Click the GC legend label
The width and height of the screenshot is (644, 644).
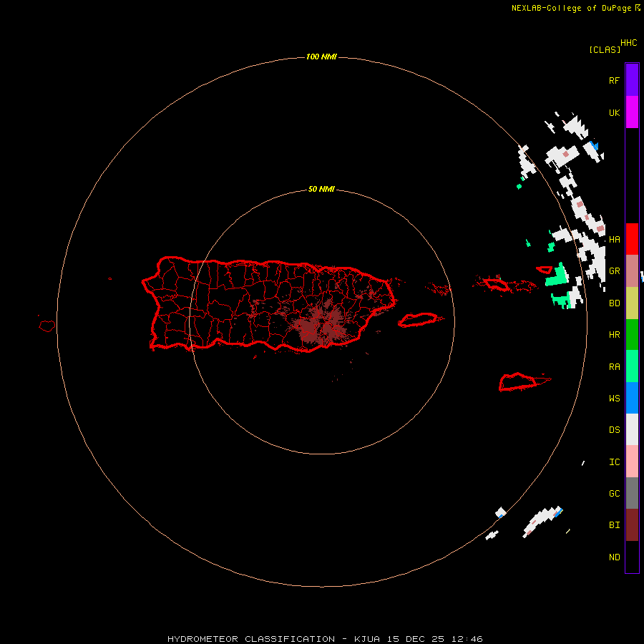coord(614,493)
